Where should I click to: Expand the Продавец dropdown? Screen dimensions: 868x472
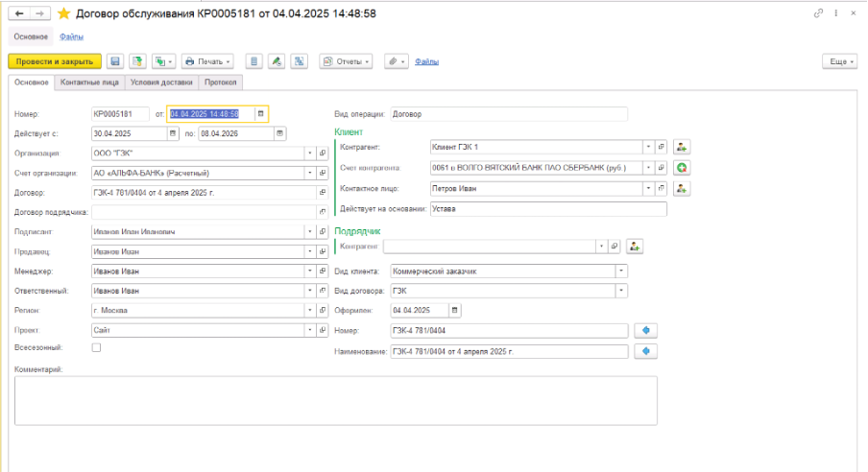click(x=310, y=251)
